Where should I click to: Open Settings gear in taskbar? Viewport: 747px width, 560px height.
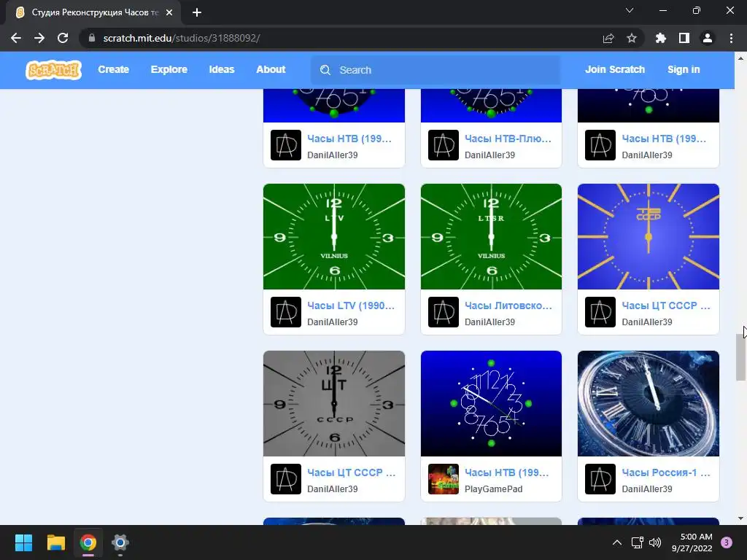coord(120,542)
